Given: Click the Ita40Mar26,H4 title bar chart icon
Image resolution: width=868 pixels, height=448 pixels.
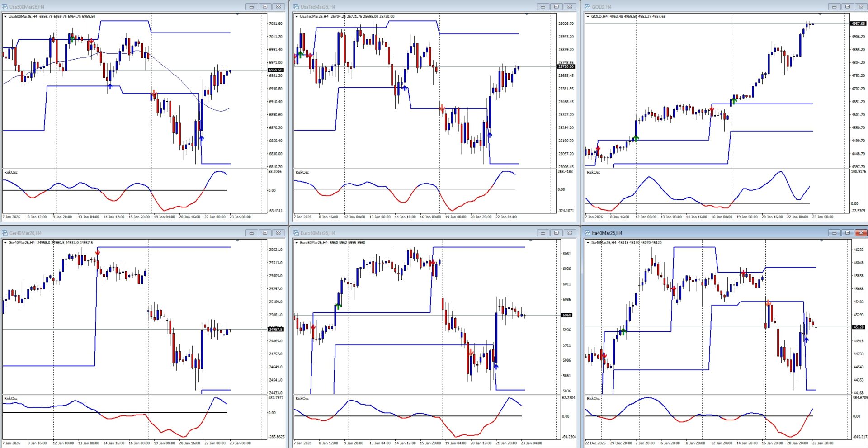Looking at the screenshot, I should pos(588,233).
